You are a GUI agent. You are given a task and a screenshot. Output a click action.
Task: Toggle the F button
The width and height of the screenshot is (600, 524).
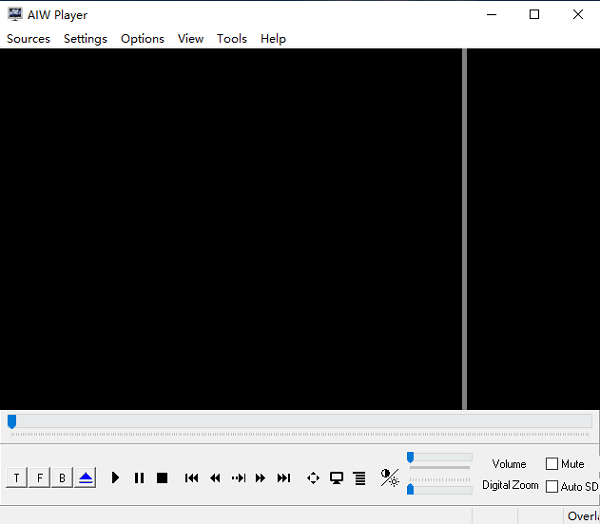coord(40,478)
